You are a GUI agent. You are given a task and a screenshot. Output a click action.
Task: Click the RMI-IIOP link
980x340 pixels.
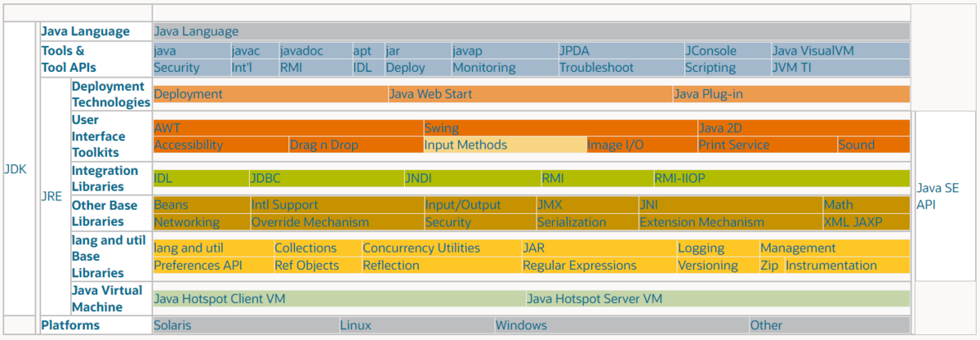pyautogui.click(x=679, y=178)
